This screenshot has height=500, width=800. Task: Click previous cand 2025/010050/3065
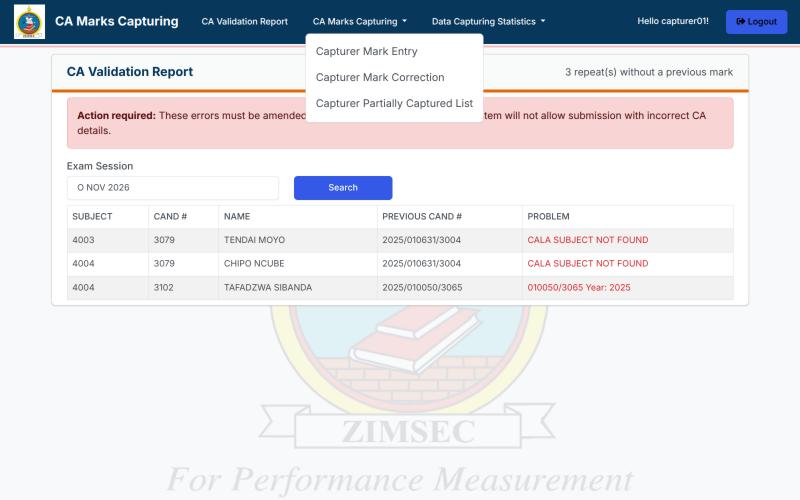(x=422, y=287)
